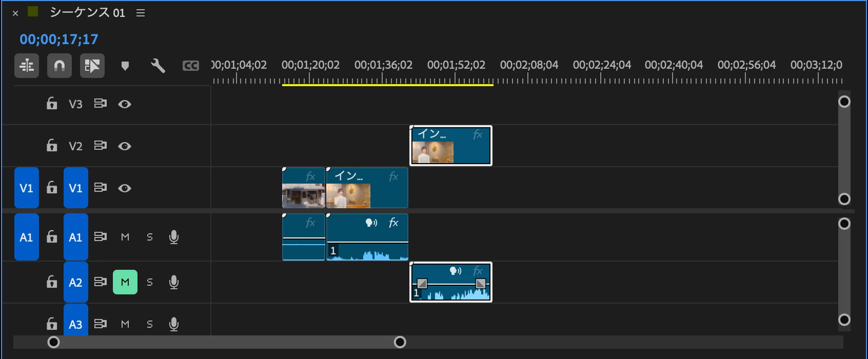
Task: Select audio clip on track A2
Action: [451, 282]
